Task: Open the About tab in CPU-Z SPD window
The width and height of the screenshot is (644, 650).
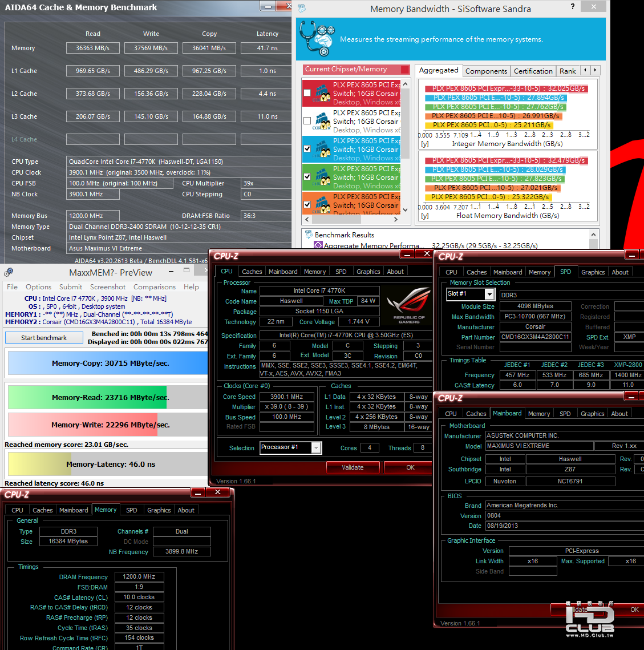Action: pyautogui.click(x=620, y=272)
